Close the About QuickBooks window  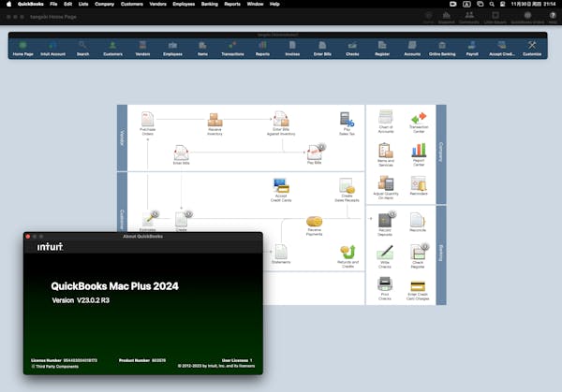click(28, 236)
